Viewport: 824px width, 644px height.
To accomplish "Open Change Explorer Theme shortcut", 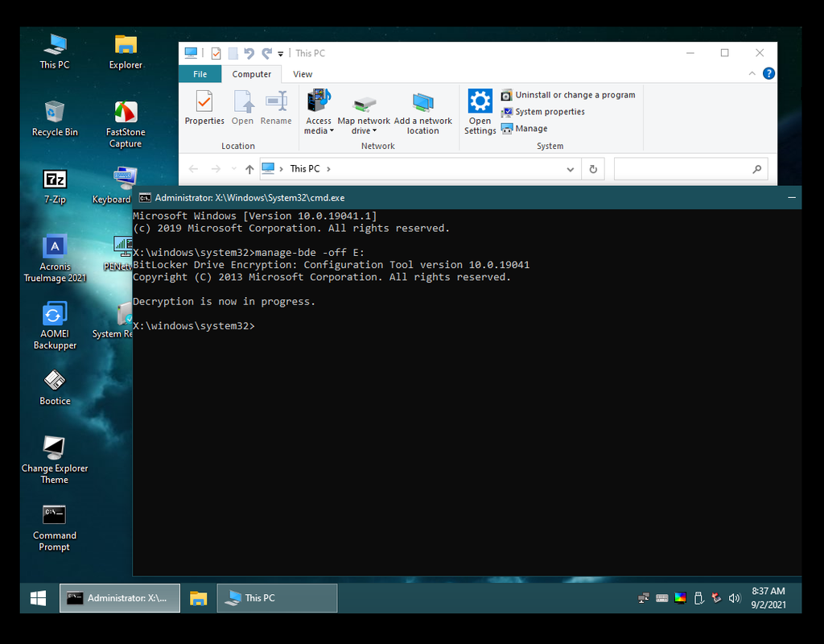I will [55, 460].
